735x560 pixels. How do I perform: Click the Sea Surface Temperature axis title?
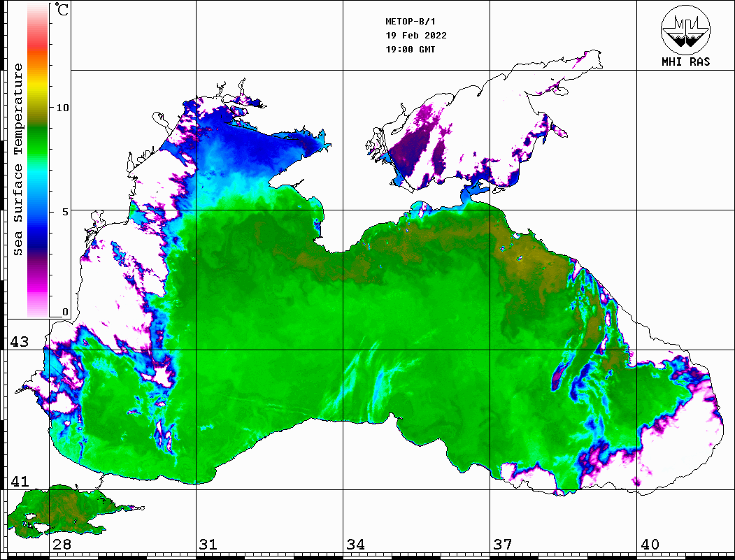tap(17, 159)
